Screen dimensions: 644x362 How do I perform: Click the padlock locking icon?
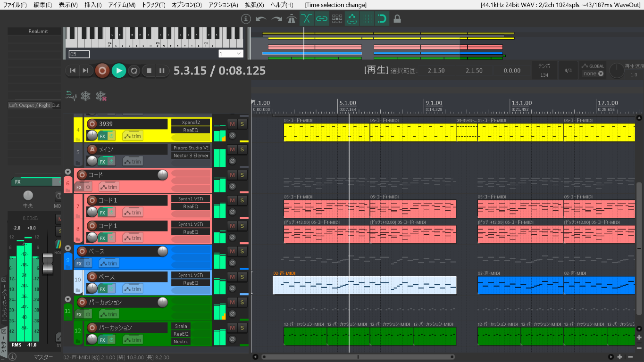click(x=397, y=19)
